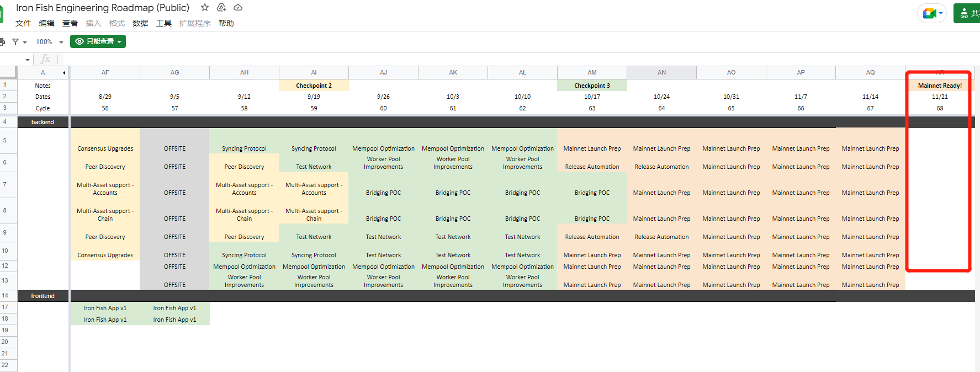Select the Checkpoint 3 cell
This screenshot has width=980, height=372.
[592, 86]
